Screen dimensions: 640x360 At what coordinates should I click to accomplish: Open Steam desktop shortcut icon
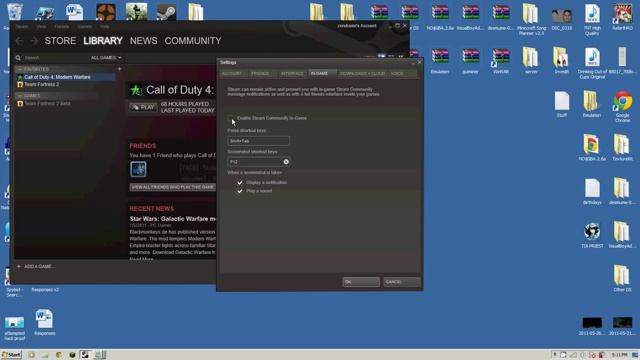(x=167, y=11)
